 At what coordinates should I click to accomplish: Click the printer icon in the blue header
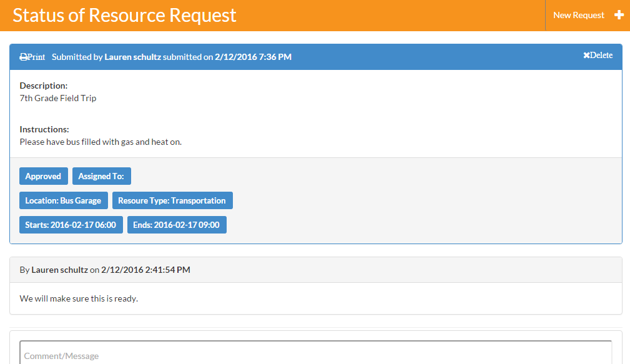pyautogui.click(x=23, y=57)
